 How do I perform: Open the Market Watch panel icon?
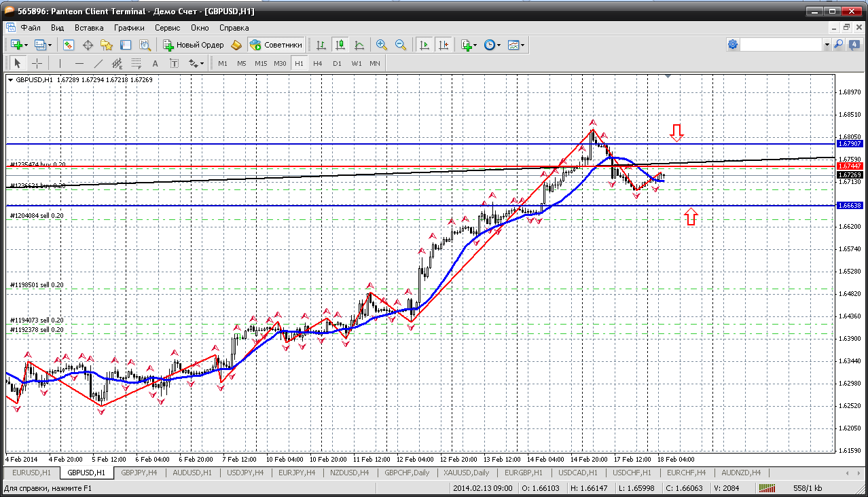point(69,45)
